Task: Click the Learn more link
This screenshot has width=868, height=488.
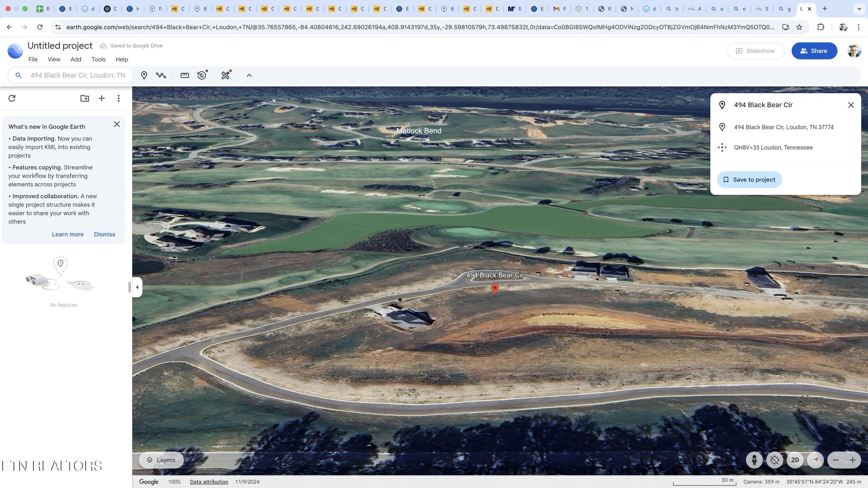Action: point(68,234)
